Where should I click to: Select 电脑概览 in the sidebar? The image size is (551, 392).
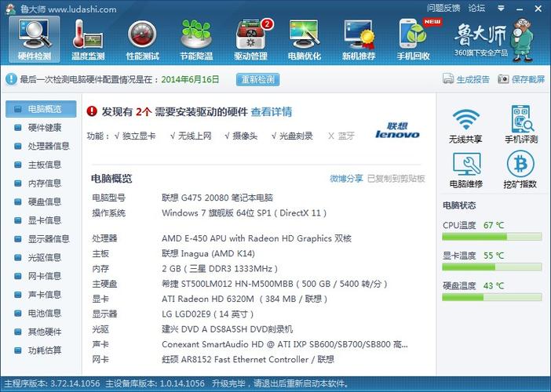(x=41, y=109)
